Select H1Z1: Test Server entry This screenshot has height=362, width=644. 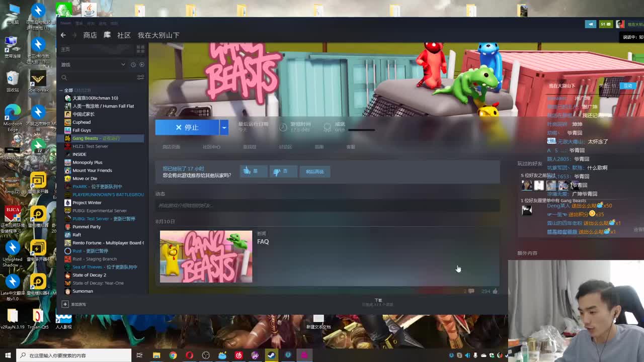tap(90, 146)
